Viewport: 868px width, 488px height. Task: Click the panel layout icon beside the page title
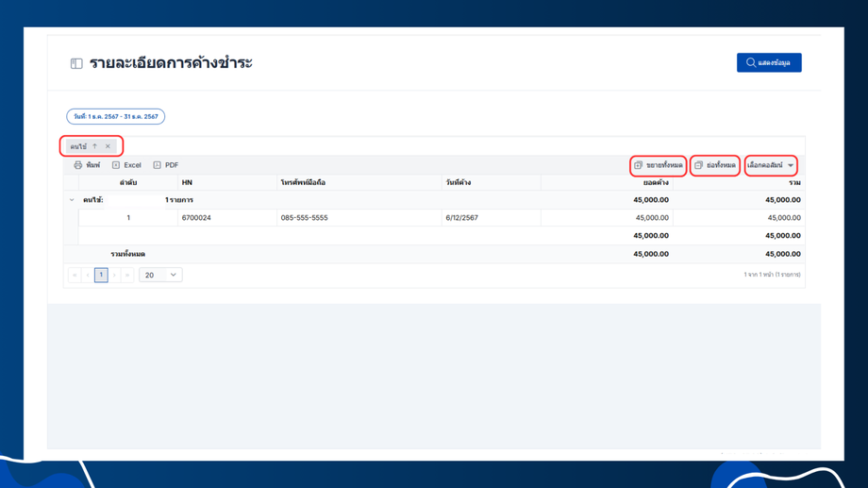(76, 63)
